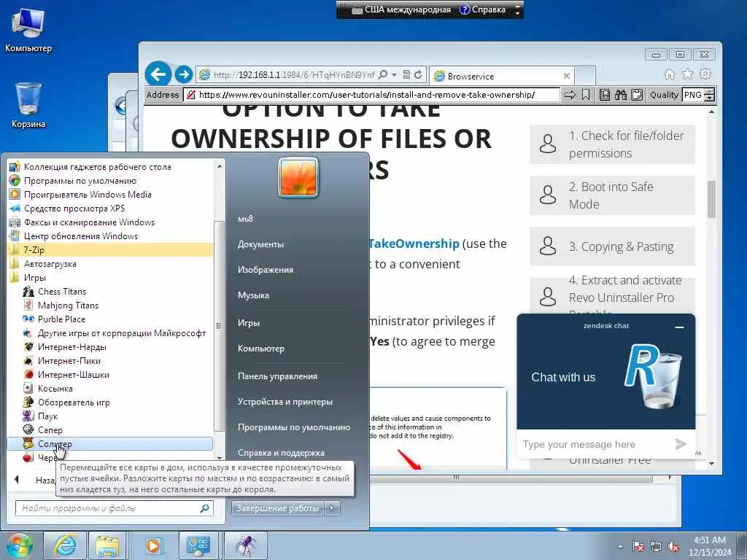Open 'Устройства и принтеры' in Start menu
This screenshot has height=560, width=747.
285,402
